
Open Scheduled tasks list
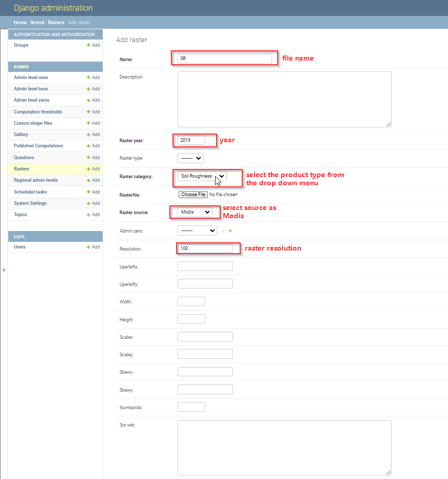[30, 192]
